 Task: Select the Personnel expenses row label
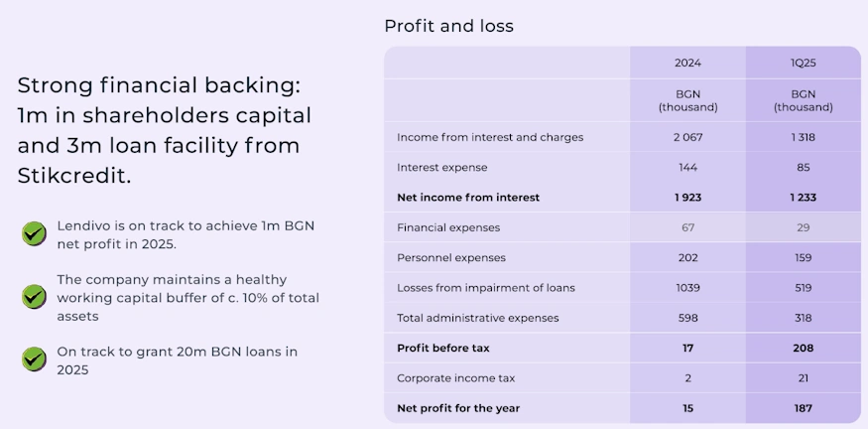point(451,258)
